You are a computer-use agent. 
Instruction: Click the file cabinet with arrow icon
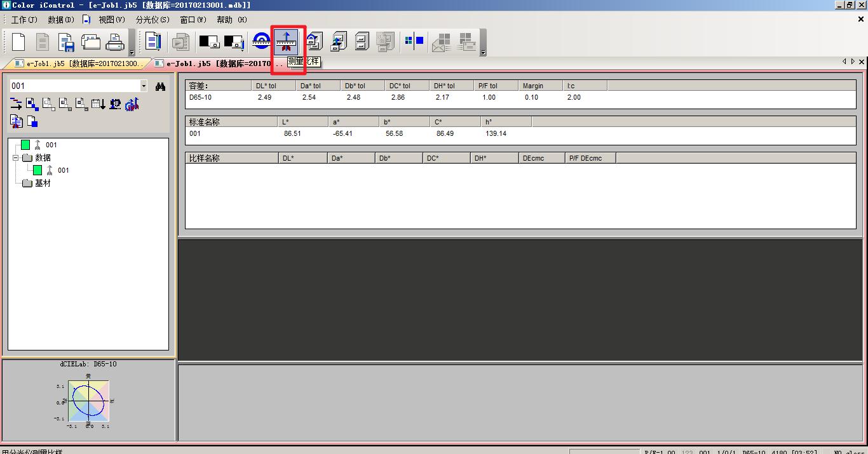339,42
